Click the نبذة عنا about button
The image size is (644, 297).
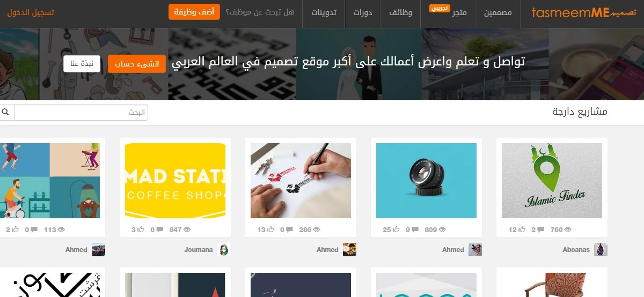(x=82, y=63)
